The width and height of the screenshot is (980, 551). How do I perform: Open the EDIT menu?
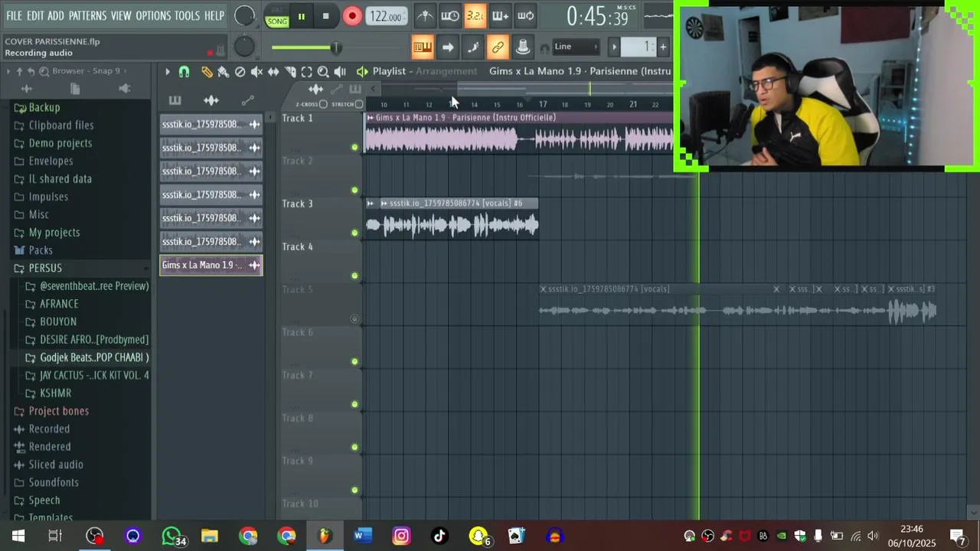pyautogui.click(x=35, y=16)
